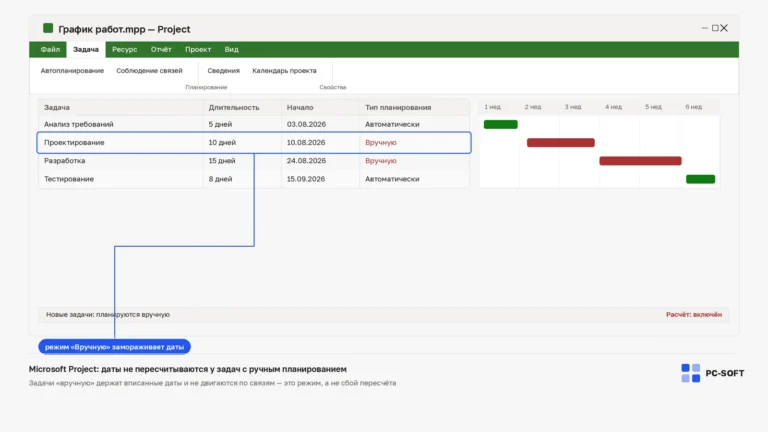
Task: Open Календарь проекта command
Action: click(284, 71)
